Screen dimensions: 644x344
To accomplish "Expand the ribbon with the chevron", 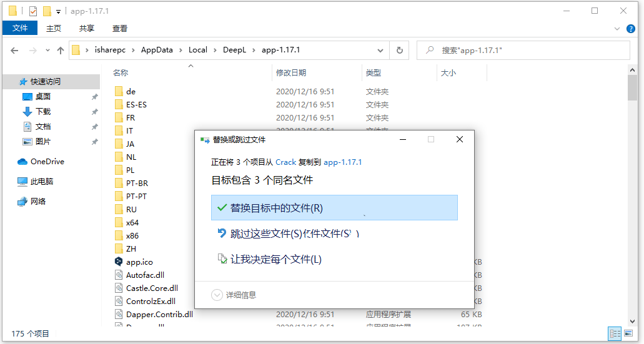I will (x=617, y=29).
